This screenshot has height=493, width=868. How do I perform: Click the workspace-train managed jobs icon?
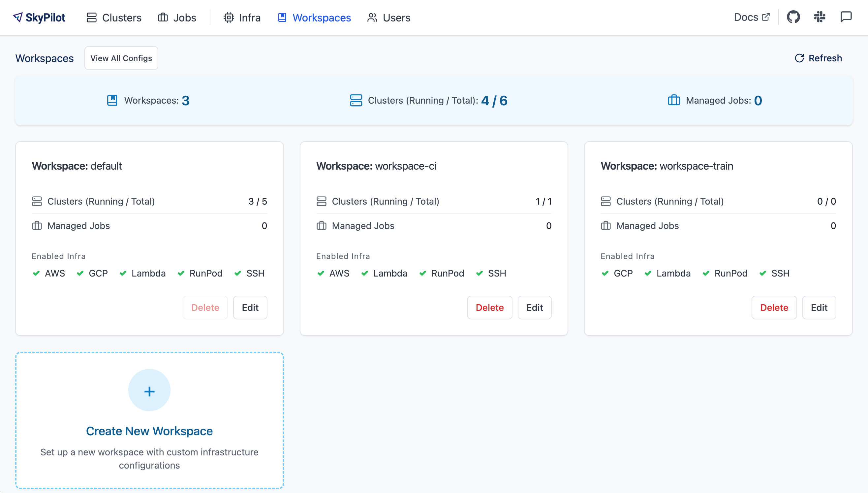point(606,226)
